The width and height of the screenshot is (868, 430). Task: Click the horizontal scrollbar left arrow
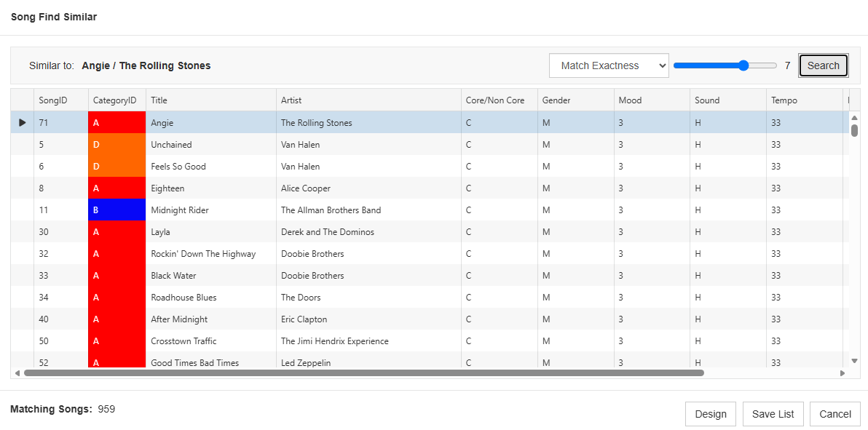pos(17,373)
